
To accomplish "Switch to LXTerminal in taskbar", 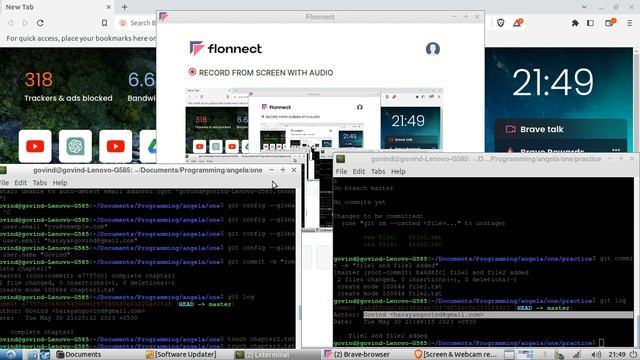I will (263, 355).
